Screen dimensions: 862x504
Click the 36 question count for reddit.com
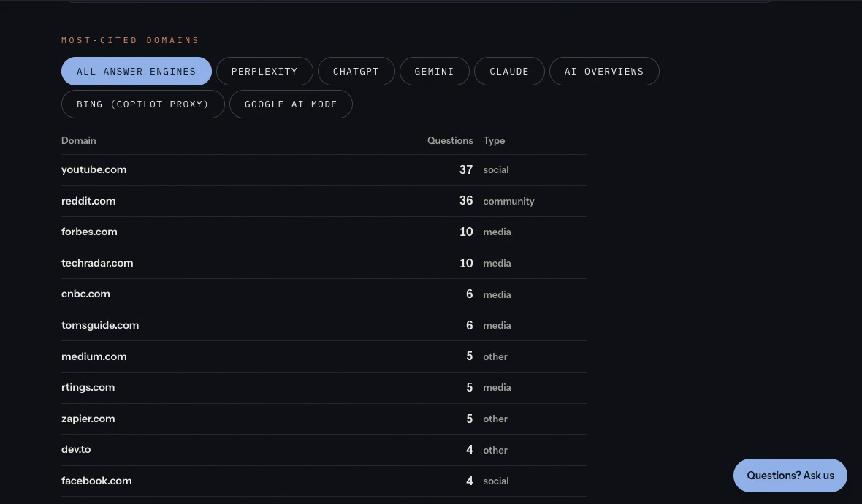click(x=466, y=201)
